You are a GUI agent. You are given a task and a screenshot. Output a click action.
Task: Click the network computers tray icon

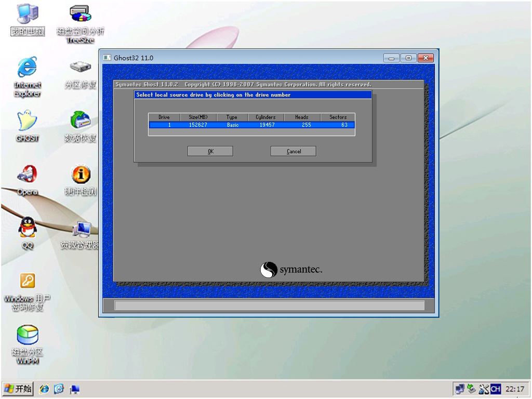click(x=460, y=389)
